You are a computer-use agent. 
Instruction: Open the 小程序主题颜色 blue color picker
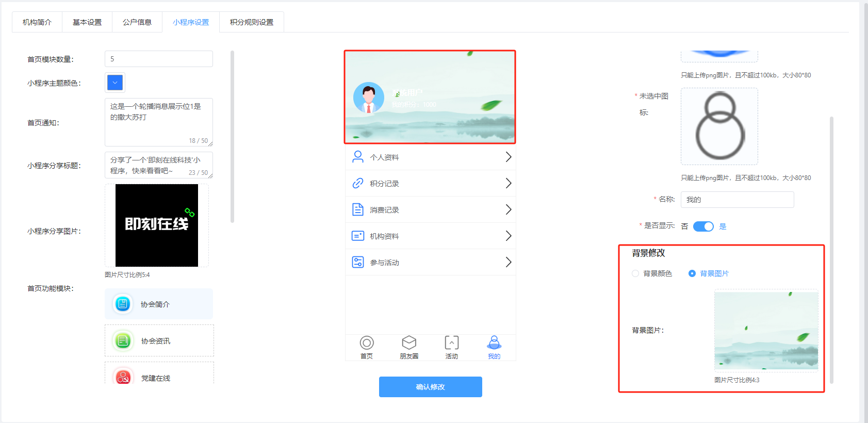115,83
